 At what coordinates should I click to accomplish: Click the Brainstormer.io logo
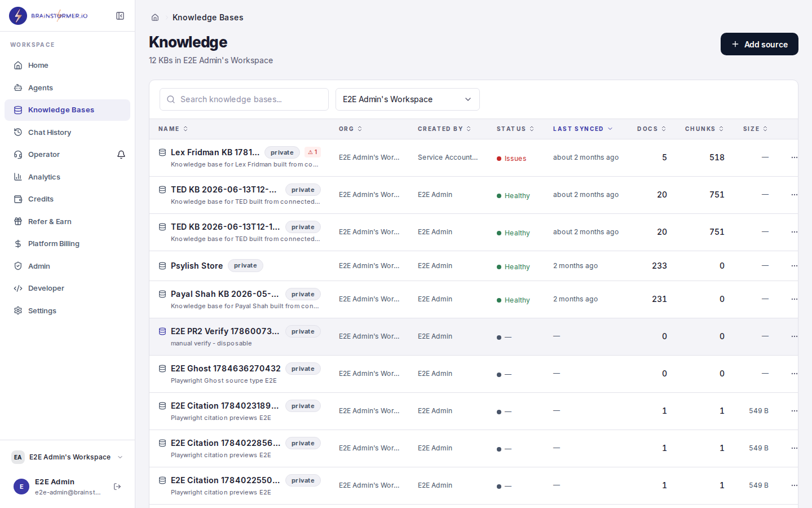pos(48,16)
